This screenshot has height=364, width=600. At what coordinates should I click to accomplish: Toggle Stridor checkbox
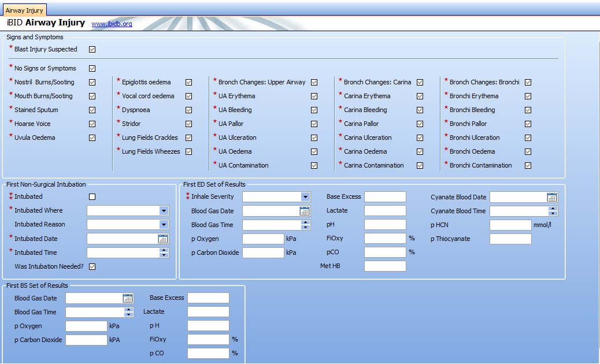pos(188,124)
